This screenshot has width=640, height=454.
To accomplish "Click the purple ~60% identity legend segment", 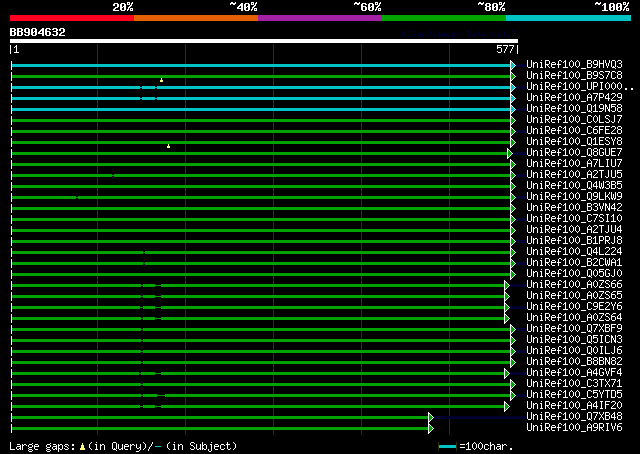I will click(x=319, y=18).
